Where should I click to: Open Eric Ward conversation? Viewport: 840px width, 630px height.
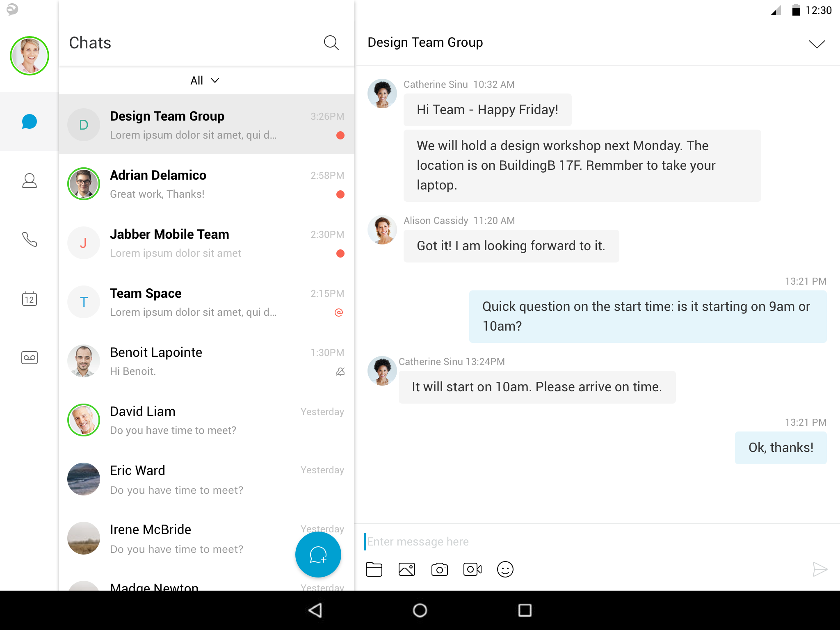pos(207,479)
